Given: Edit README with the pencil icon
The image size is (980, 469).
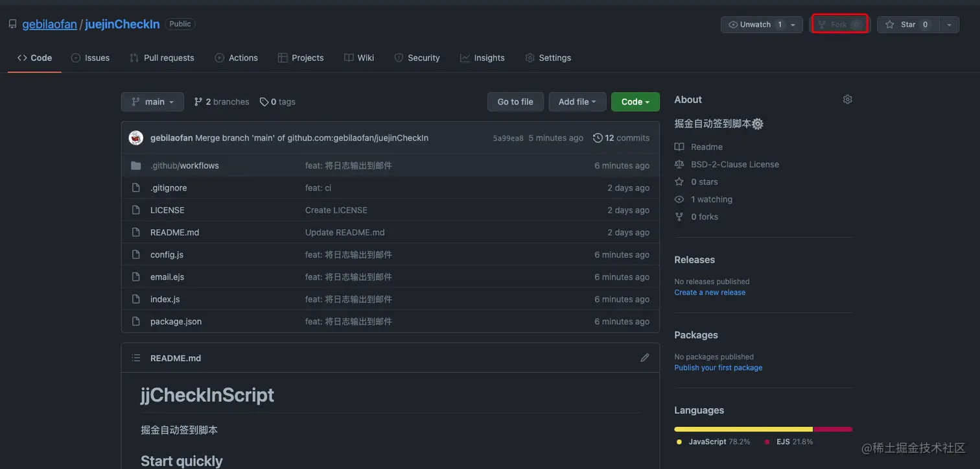Looking at the screenshot, I should coord(645,357).
